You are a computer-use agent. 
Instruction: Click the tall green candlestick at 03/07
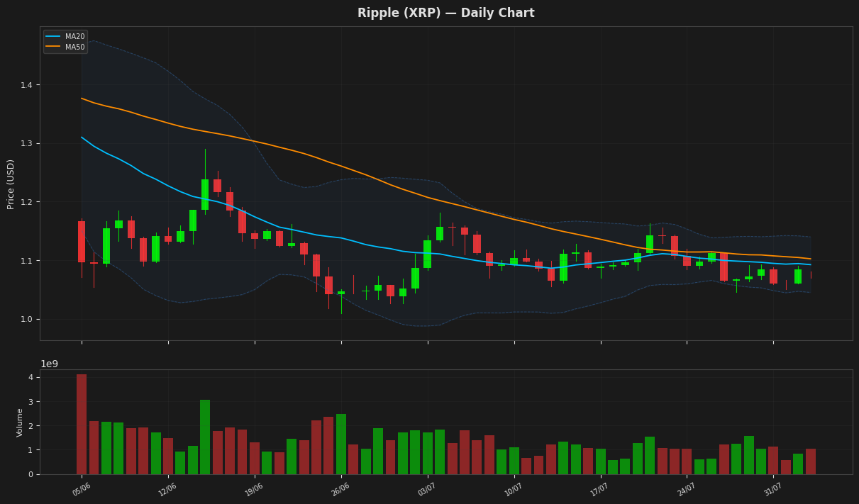428,254
